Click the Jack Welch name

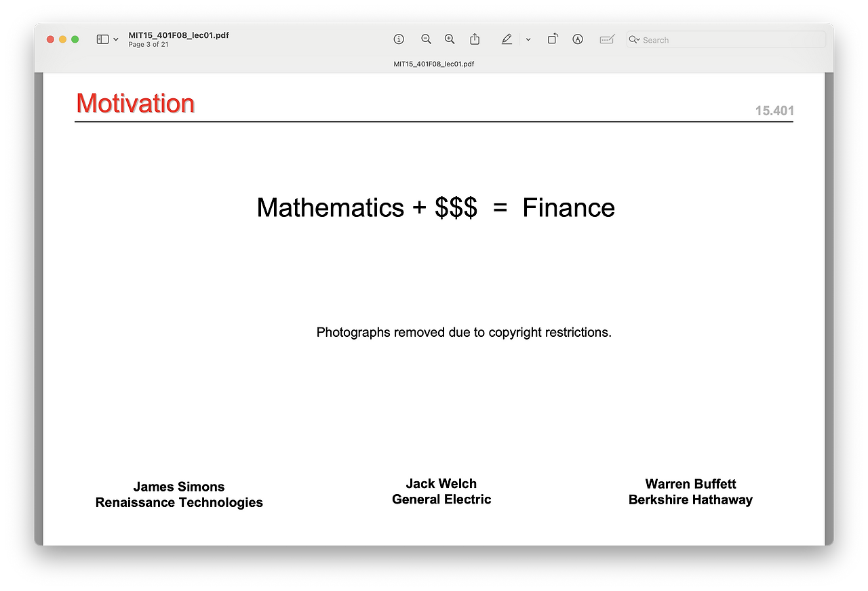point(441,483)
